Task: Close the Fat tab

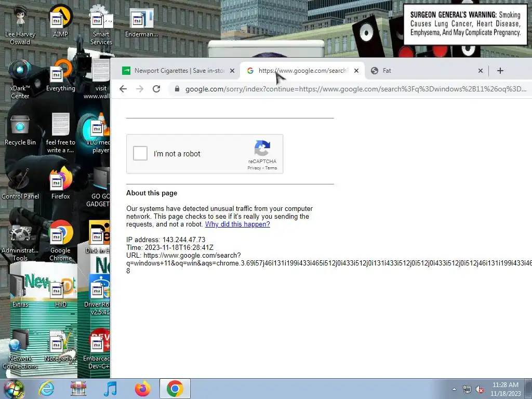Action: (481, 71)
